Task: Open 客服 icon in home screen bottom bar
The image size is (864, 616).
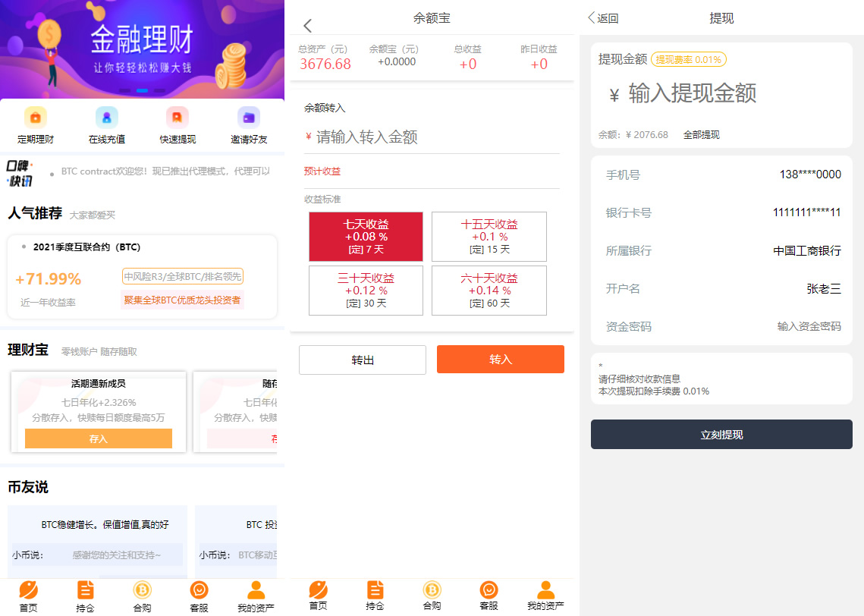Action: 200,590
